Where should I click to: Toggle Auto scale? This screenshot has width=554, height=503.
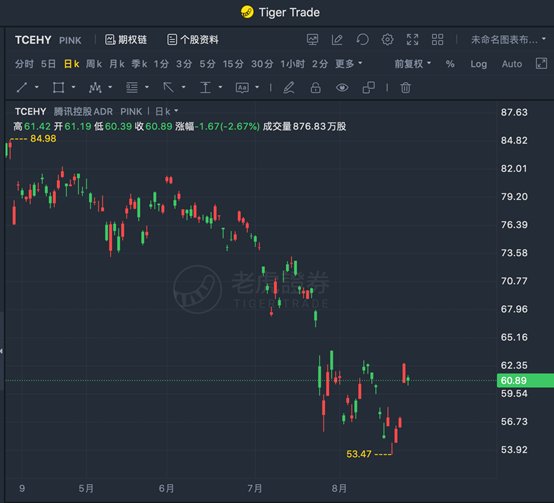pos(512,64)
